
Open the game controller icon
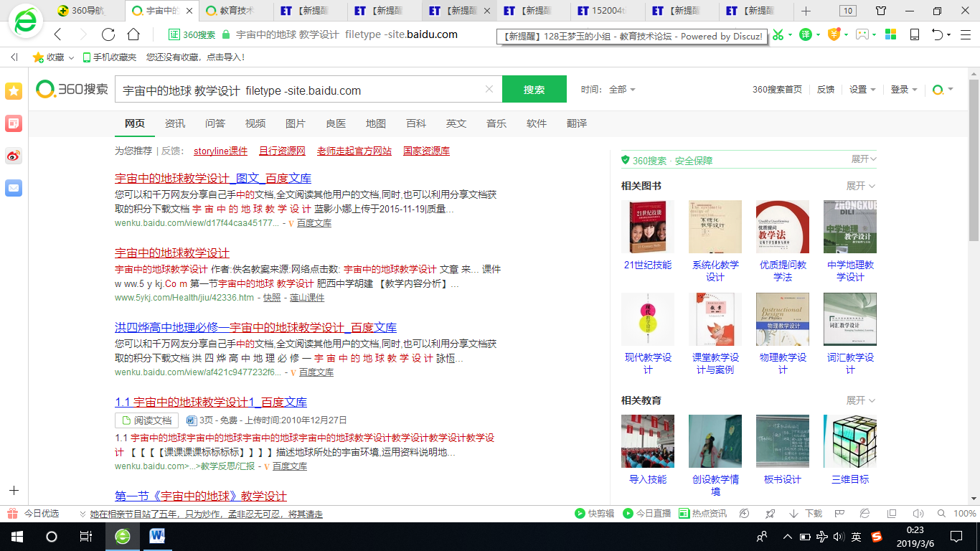(x=862, y=34)
